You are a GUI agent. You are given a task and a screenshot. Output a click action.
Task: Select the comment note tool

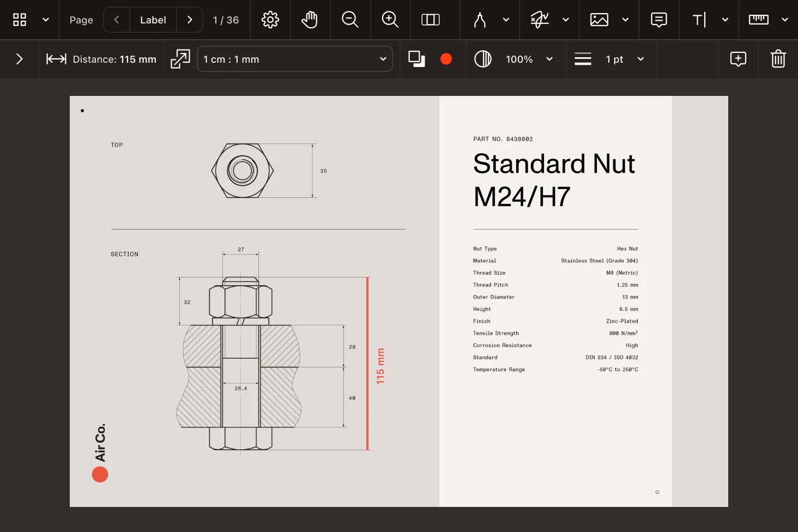click(658, 20)
